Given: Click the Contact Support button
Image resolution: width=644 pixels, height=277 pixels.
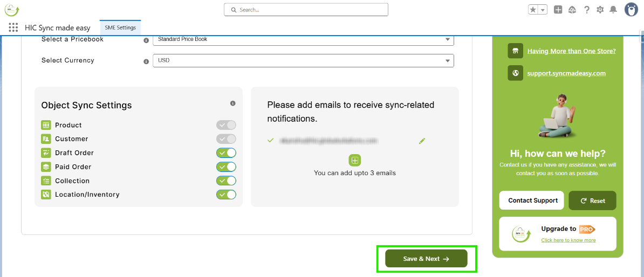Looking at the screenshot, I should [x=532, y=200].
